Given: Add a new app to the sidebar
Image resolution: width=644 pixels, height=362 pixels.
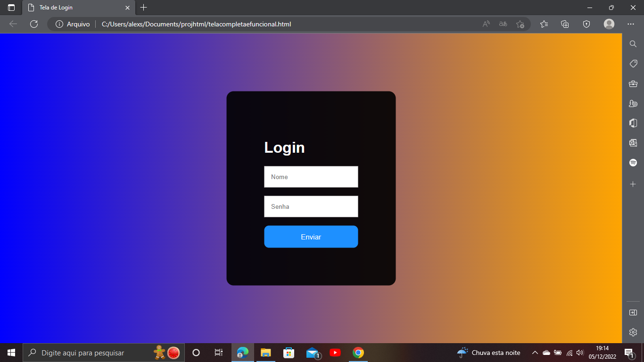Looking at the screenshot, I should (x=633, y=184).
